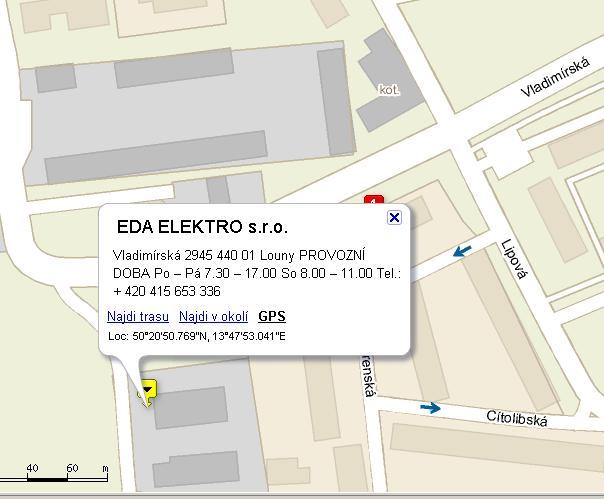Open the Najdi trasu link
This screenshot has height=499, width=604.
click(x=138, y=316)
